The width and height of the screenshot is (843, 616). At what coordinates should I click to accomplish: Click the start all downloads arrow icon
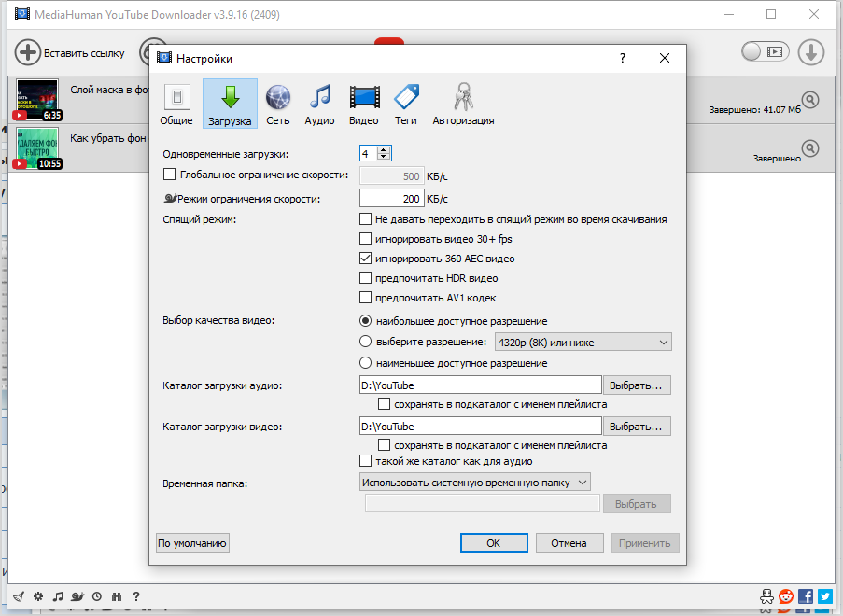point(811,52)
